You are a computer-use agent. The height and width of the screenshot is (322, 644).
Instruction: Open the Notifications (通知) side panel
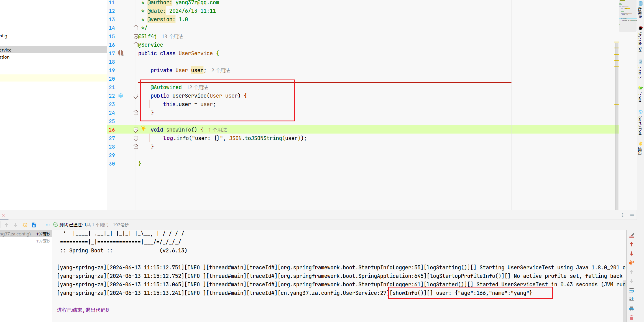pyautogui.click(x=640, y=148)
